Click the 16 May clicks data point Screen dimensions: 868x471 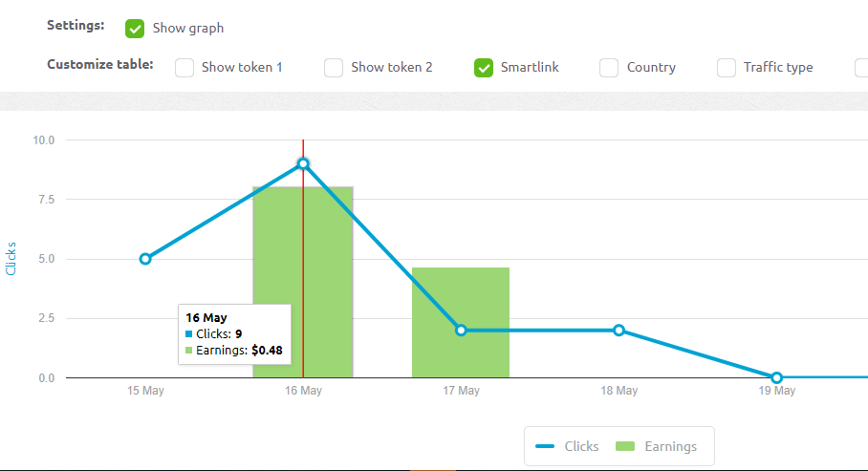pyautogui.click(x=303, y=163)
